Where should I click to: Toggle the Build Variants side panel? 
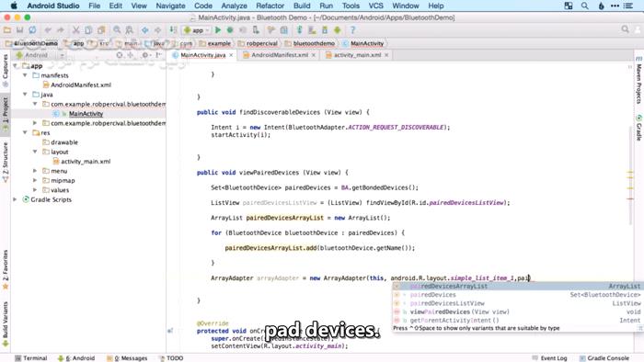6,324
